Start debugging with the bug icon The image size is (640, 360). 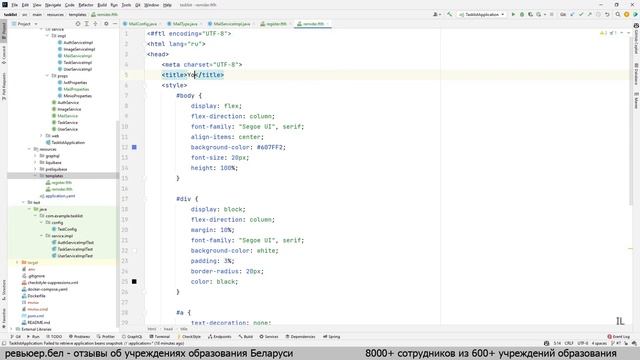[x=522, y=14]
